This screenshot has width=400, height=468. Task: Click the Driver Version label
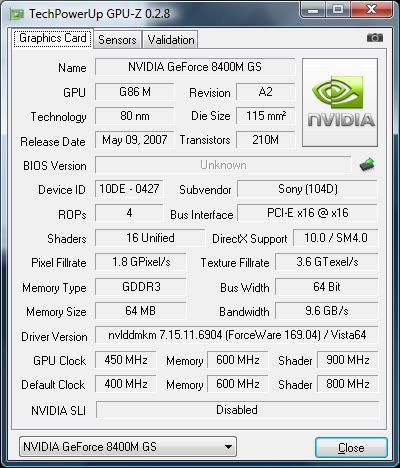point(54,337)
